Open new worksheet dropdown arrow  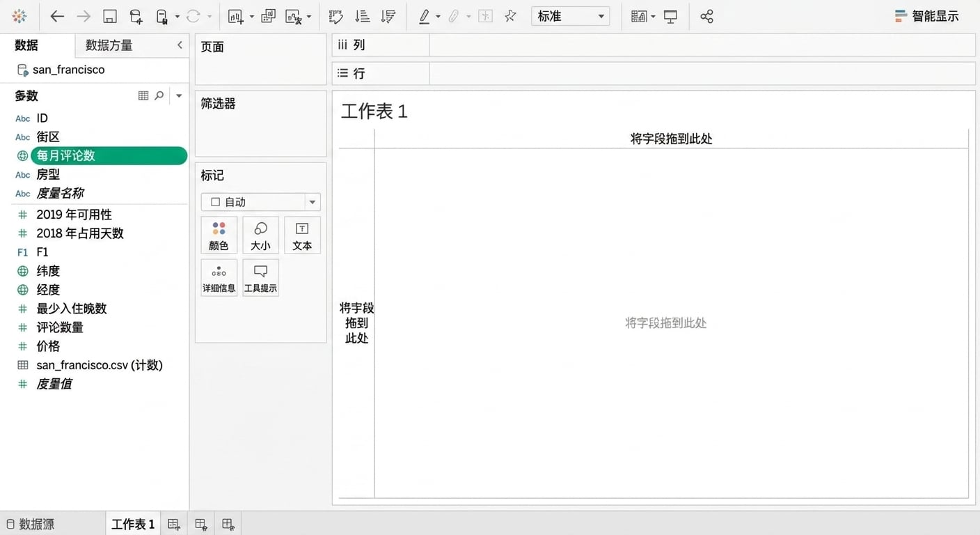coord(252,17)
